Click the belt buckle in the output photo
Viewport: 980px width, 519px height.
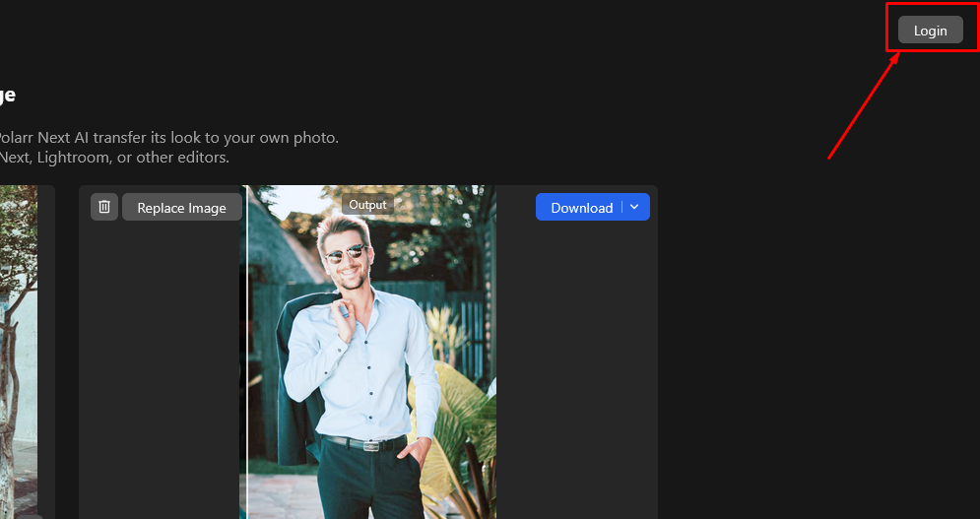[x=370, y=445]
